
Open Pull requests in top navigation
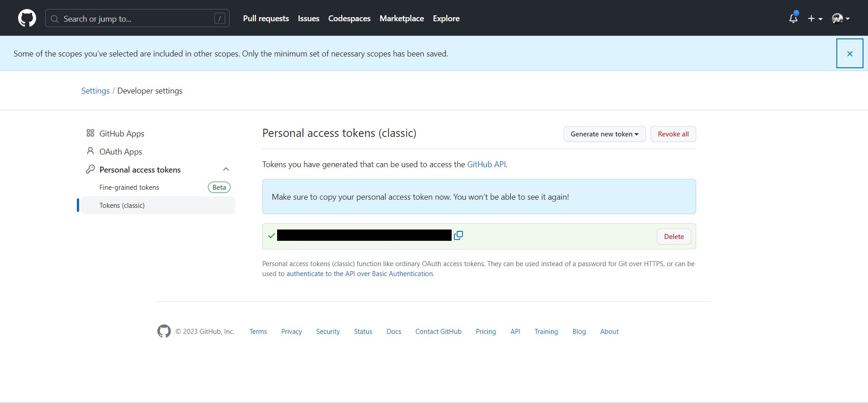(x=266, y=19)
